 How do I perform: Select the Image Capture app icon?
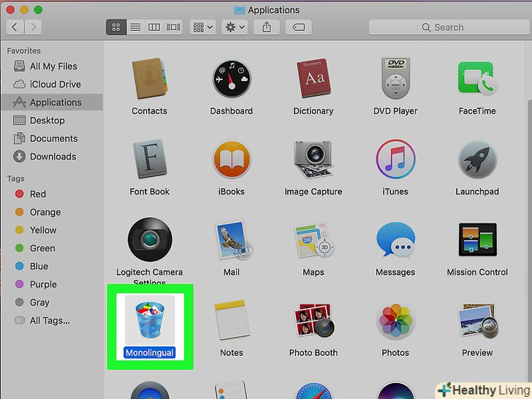point(313,159)
